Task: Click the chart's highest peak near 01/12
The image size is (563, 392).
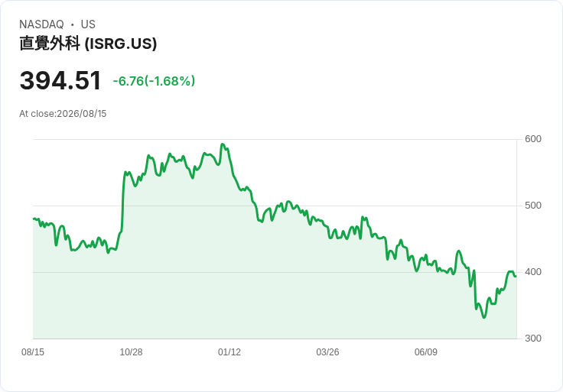Action: tap(223, 144)
